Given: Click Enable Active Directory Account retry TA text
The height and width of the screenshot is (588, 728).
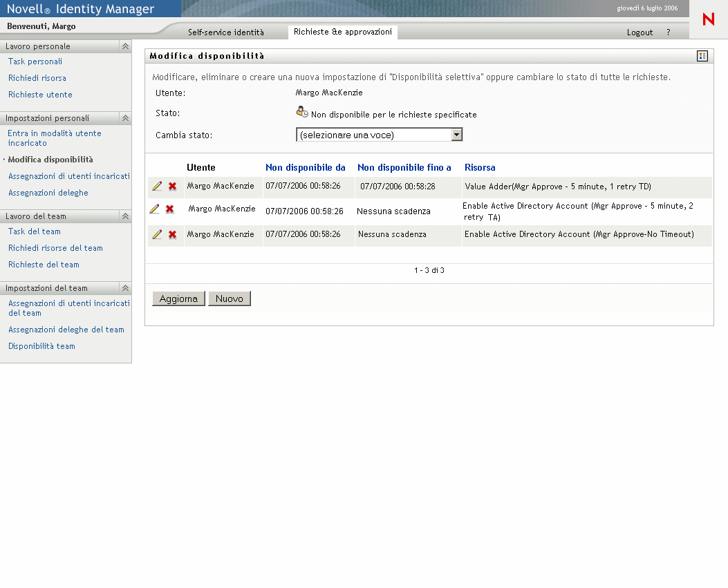Looking at the screenshot, I should (x=577, y=211).
